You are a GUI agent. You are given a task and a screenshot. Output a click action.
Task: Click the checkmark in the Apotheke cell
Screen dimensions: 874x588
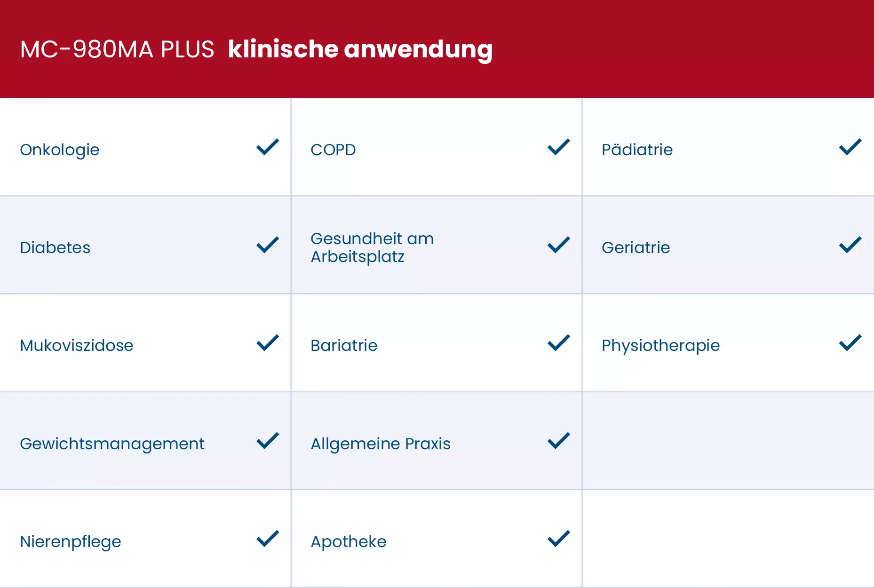[x=559, y=539]
